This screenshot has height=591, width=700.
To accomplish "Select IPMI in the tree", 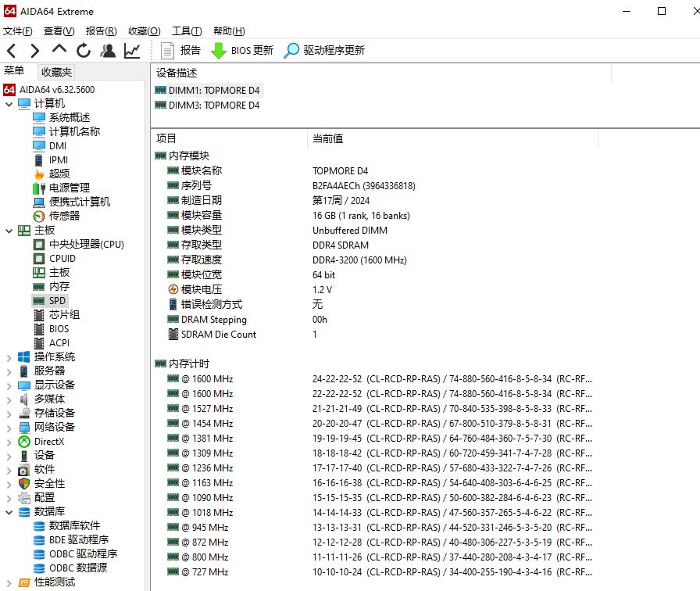I will (x=59, y=160).
